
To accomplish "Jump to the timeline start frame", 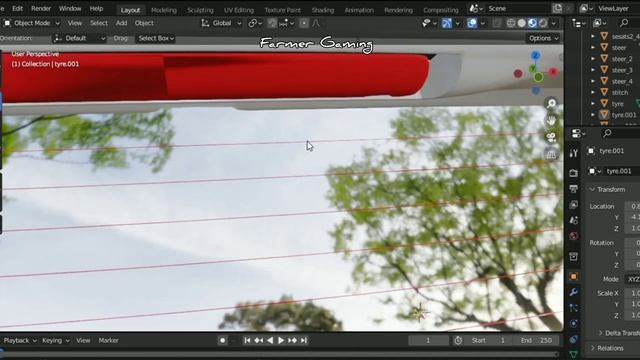I will point(247,340).
